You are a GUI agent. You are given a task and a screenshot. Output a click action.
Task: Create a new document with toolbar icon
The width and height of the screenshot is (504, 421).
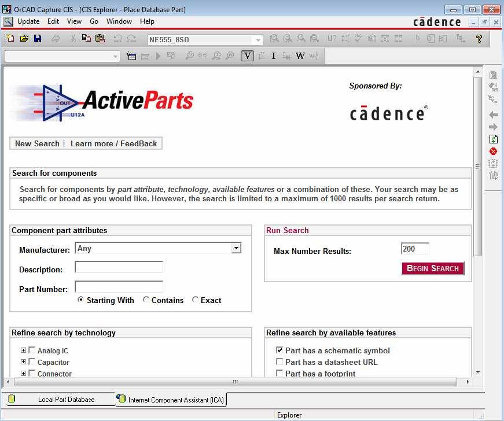pos(10,39)
